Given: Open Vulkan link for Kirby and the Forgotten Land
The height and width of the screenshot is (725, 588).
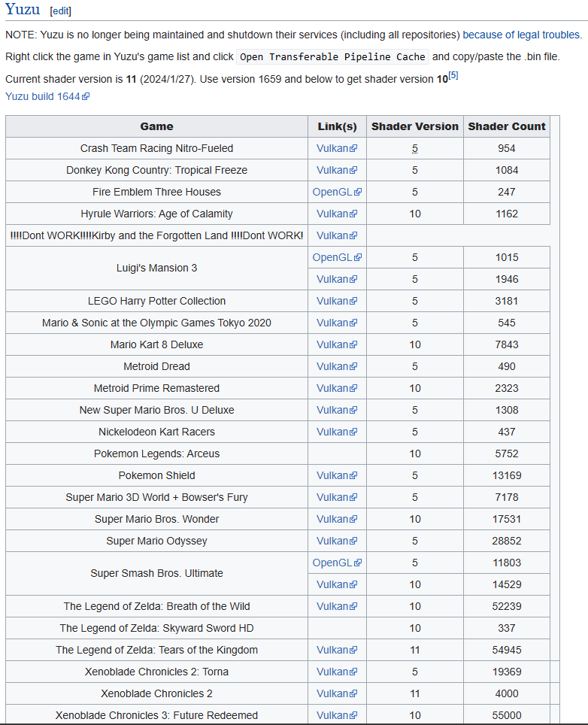Looking at the screenshot, I should click(337, 235).
